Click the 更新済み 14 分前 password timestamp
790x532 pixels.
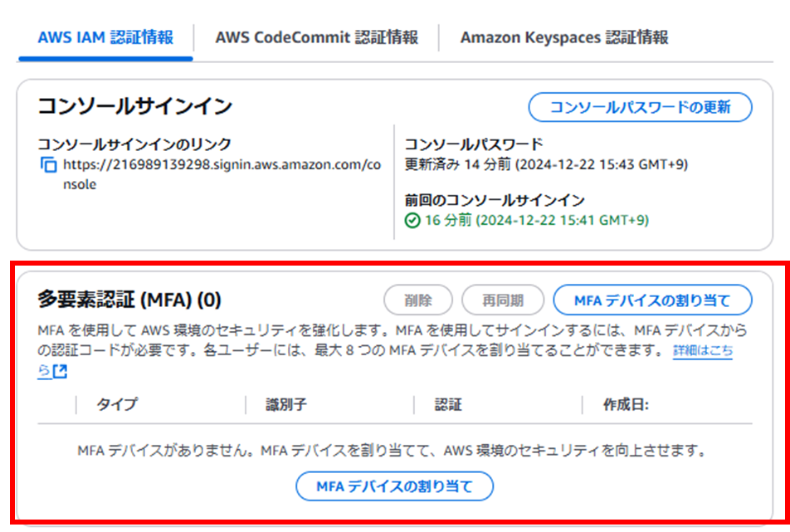coord(547,164)
